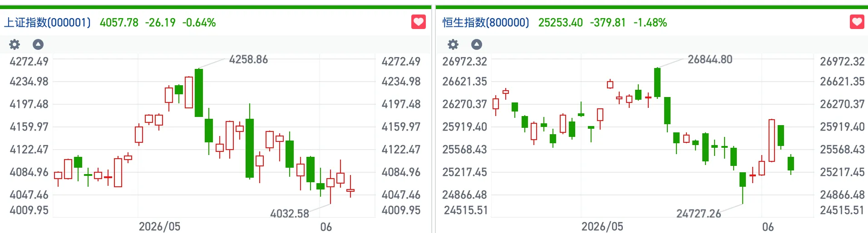Click 06 date label on 恒生指数 chart
Screen dimensions: 868x233
click(768, 227)
